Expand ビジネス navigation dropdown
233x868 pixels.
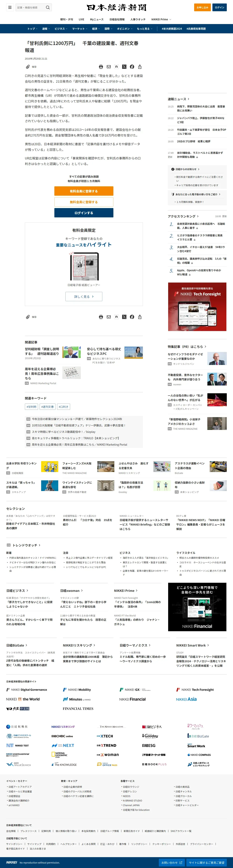click(61, 29)
